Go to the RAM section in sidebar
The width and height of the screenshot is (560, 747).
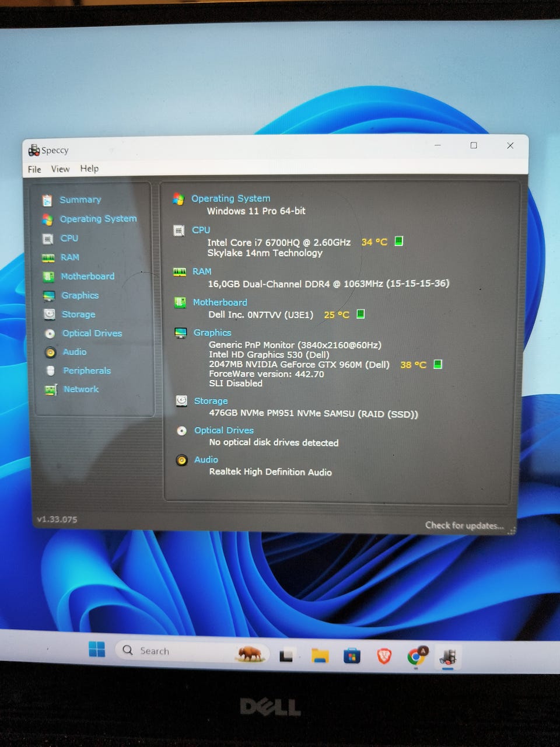click(70, 257)
